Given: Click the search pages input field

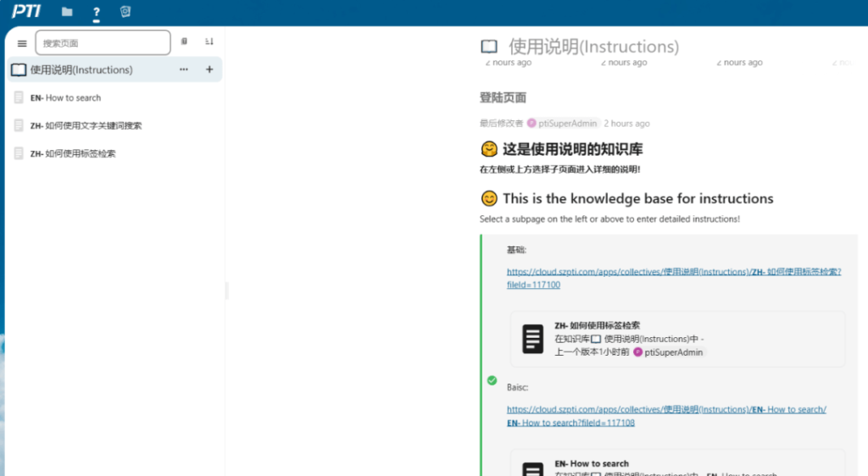Looking at the screenshot, I should click(x=103, y=43).
